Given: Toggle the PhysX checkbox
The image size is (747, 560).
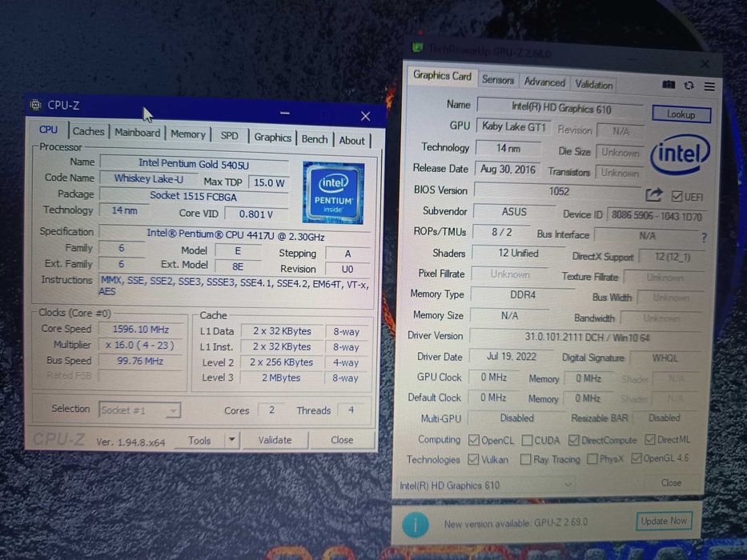Looking at the screenshot, I should click(592, 458).
